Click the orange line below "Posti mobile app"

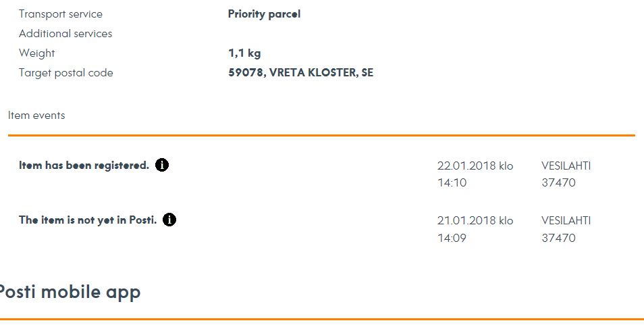coord(321,319)
